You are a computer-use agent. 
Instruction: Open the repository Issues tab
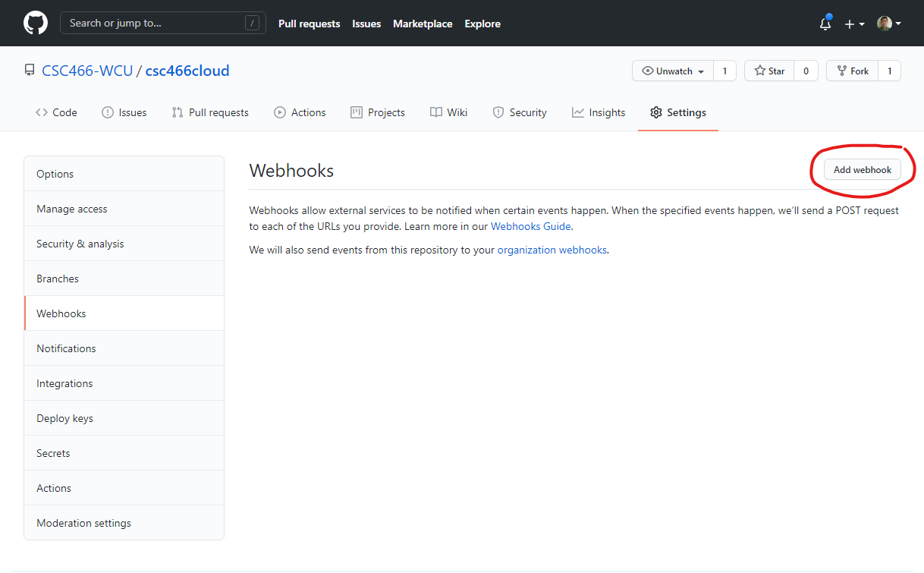click(x=124, y=112)
